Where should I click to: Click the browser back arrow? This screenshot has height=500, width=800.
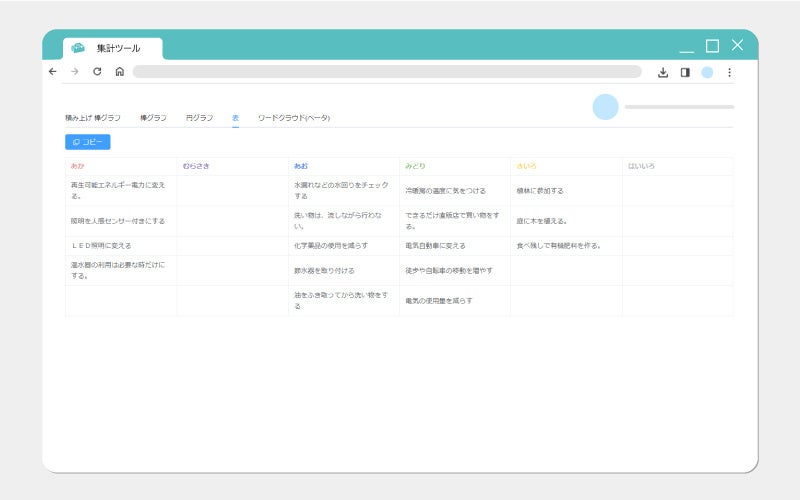(53, 72)
